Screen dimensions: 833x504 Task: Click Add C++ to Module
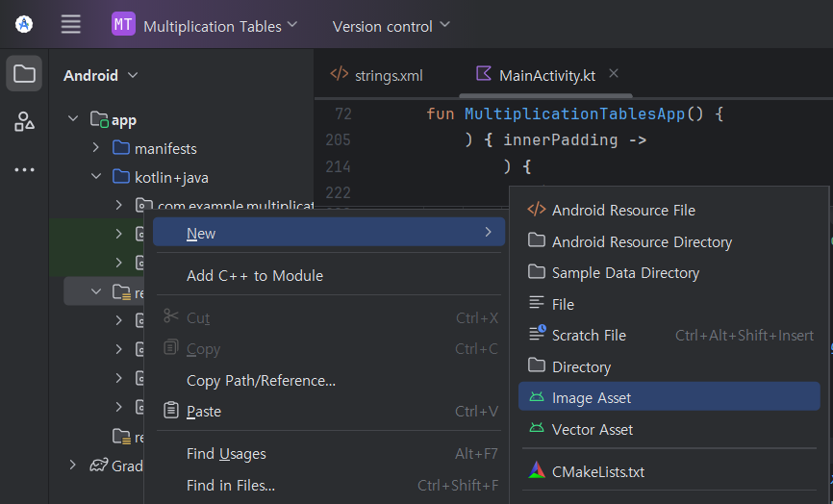click(254, 276)
